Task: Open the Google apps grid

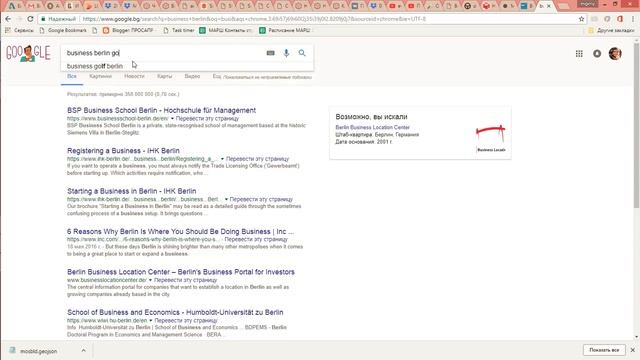Action: coord(579,53)
